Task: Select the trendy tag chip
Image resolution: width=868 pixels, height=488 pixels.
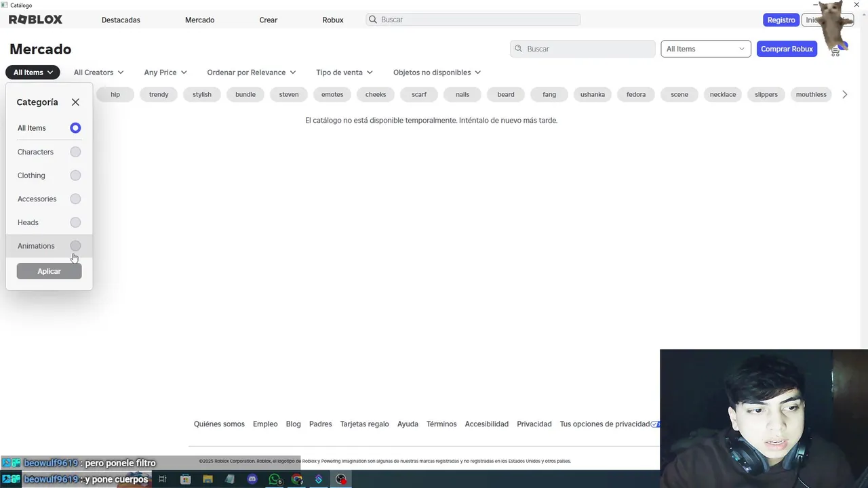Action: coord(159,94)
